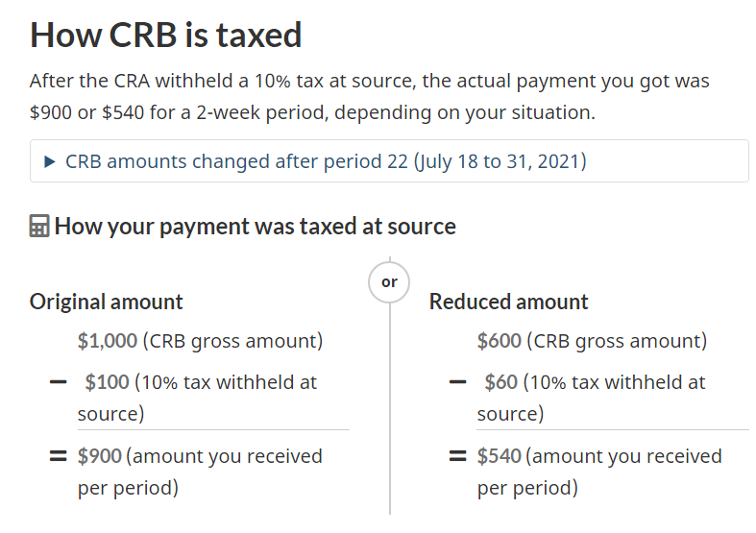The image size is (756, 533).
Task: Click the 'Reduced amount' column heading
Action: pos(509,303)
